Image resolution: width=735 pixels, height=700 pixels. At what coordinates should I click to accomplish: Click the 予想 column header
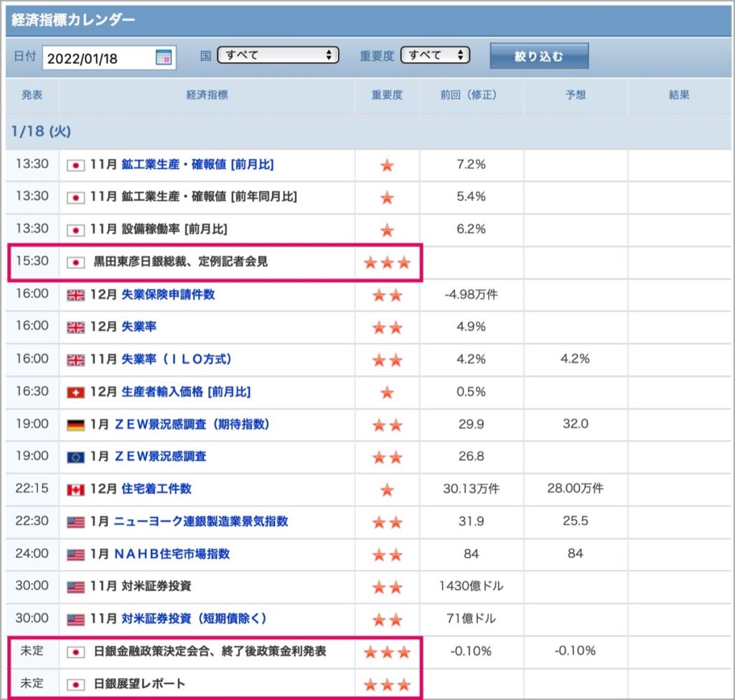[575, 95]
